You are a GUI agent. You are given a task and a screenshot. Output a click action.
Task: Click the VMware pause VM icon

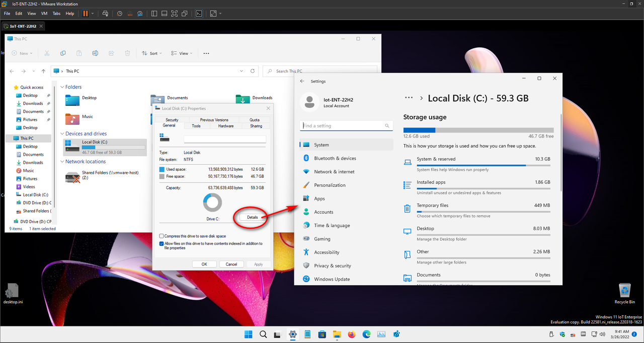pyautogui.click(x=85, y=13)
